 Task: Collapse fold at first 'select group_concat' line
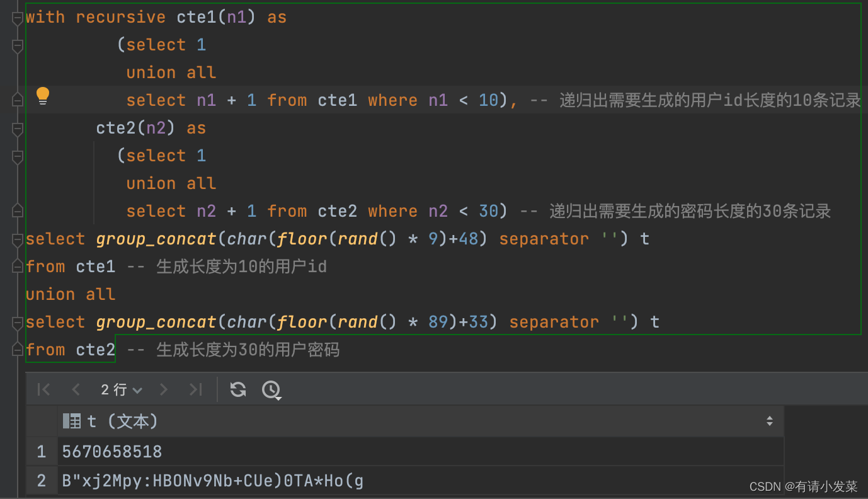pos(18,239)
